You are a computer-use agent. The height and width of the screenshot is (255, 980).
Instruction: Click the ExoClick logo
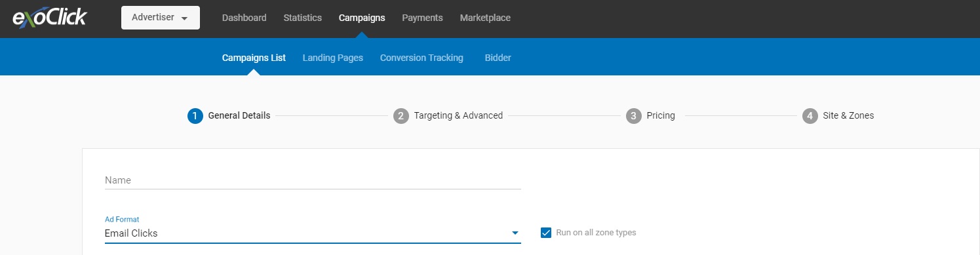coord(50,17)
